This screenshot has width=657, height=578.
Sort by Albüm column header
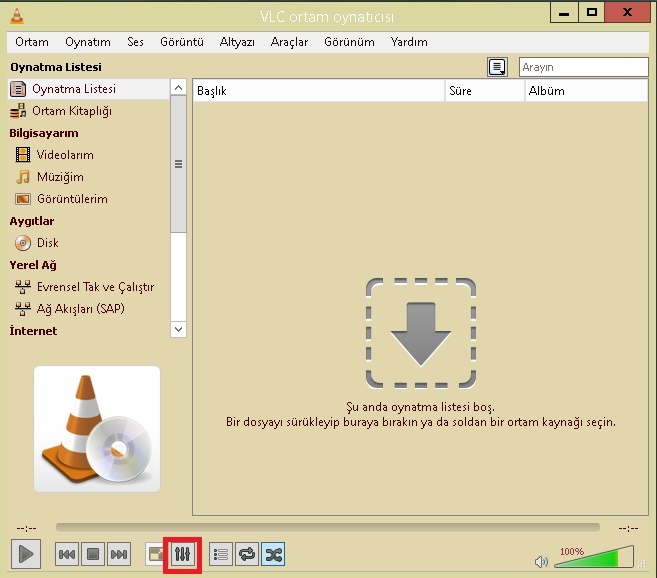[587, 91]
